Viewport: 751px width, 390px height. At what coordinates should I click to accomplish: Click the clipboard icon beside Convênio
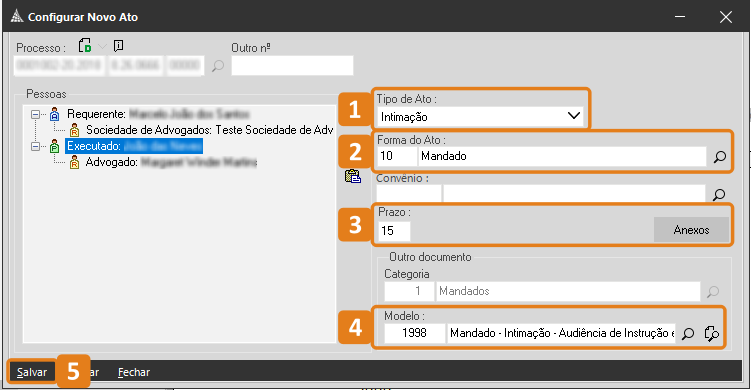tap(353, 176)
